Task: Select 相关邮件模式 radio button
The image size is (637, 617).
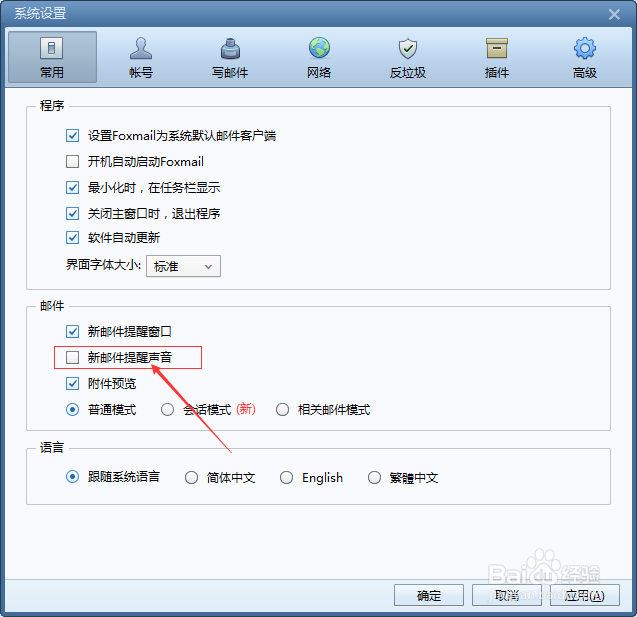Action: [x=282, y=409]
